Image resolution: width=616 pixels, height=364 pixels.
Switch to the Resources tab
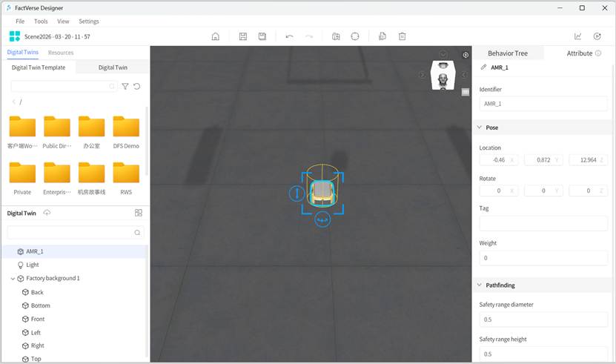pyautogui.click(x=61, y=53)
